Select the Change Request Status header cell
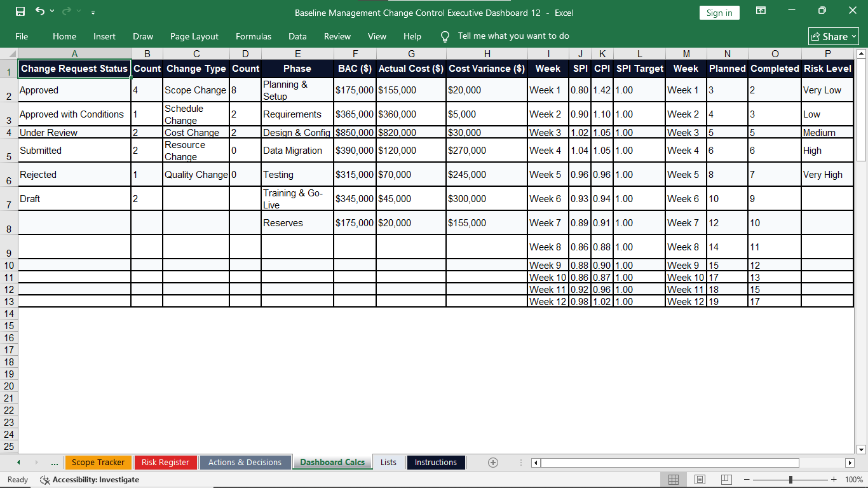868x488 pixels. pyautogui.click(x=74, y=69)
